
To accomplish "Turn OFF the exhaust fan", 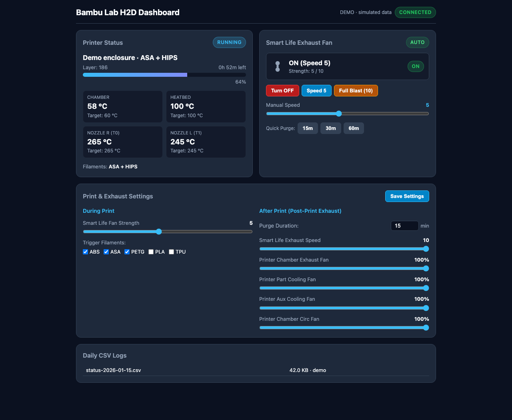I will click(282, 90).
